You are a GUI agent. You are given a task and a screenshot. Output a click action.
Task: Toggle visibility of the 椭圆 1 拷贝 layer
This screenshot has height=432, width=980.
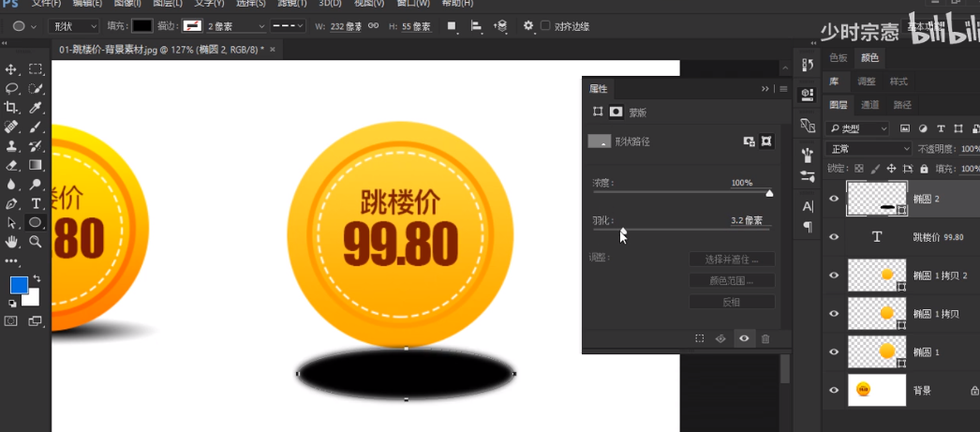click(x=833, y=313)
